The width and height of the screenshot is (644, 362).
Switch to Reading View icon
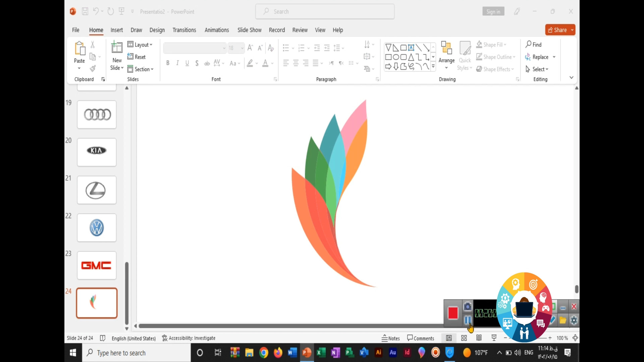(x=479, y=338)
